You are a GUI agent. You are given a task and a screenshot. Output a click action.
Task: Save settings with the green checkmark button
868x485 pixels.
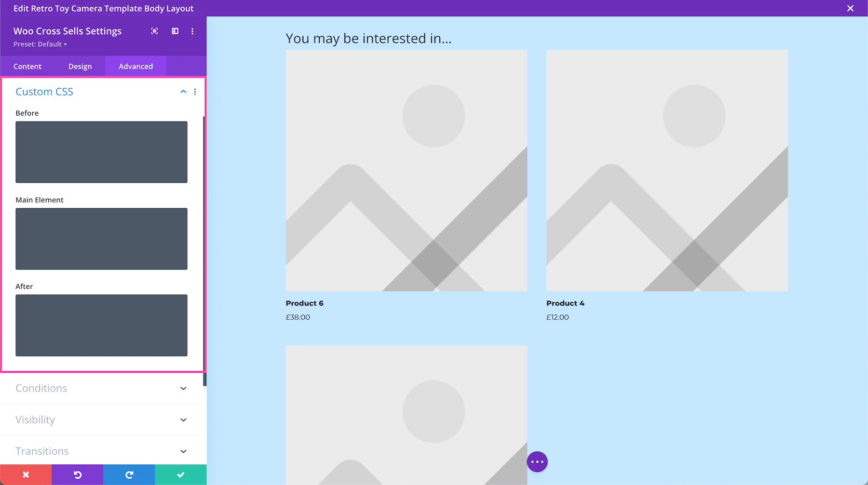click(180, 474)
